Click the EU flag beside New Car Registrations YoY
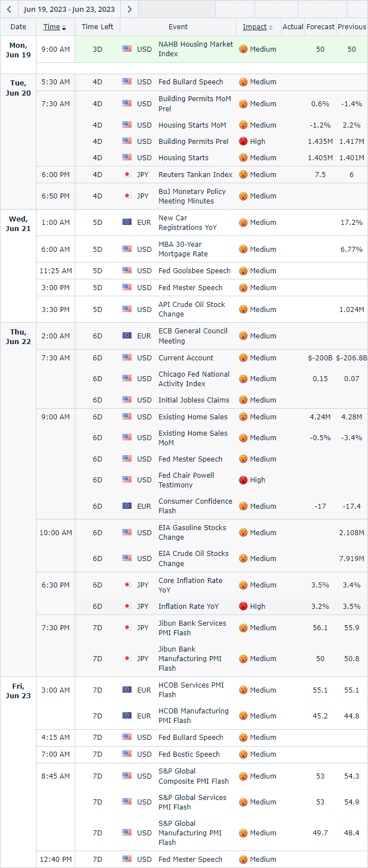Image resolution: width=368 pixels, height=868 pixels. (127, 223)
